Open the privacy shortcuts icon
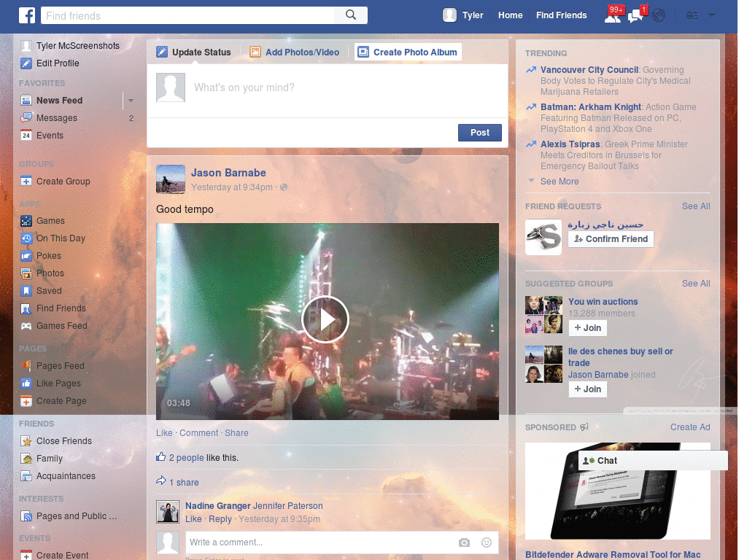The image size is (747, 560). pos(692,16)
